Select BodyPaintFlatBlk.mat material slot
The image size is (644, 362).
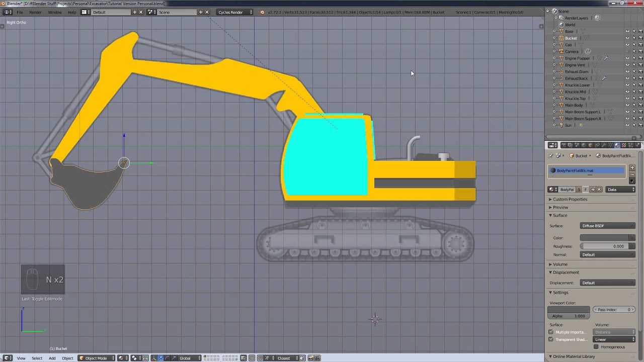(x=587, y=170)
